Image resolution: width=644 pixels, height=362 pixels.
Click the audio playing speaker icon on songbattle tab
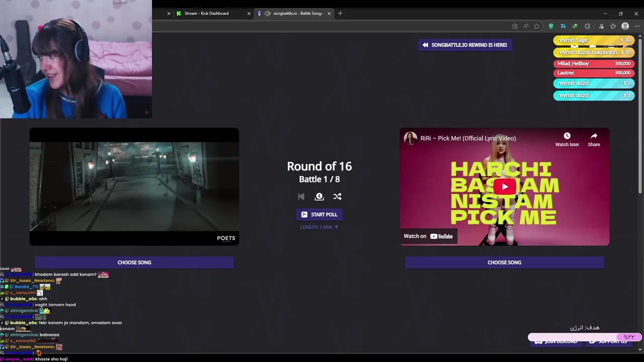(x=267, y=14)
